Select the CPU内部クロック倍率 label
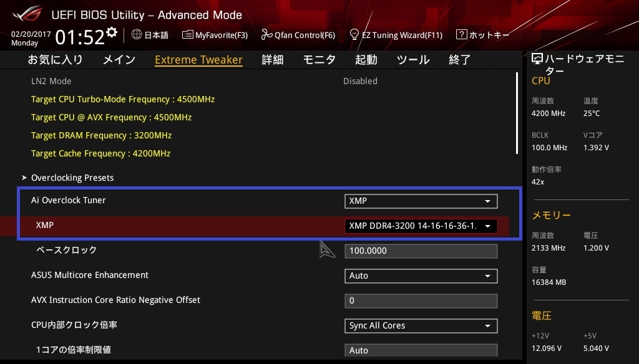The image size is (639, 364). pyautogui.click(x=74, y=325)
